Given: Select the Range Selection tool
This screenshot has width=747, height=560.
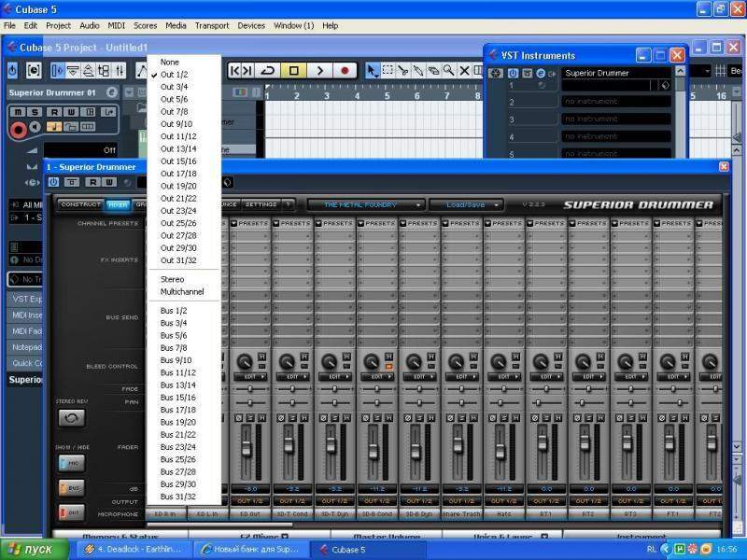Looking at the screenshot, I should [388, 70].
